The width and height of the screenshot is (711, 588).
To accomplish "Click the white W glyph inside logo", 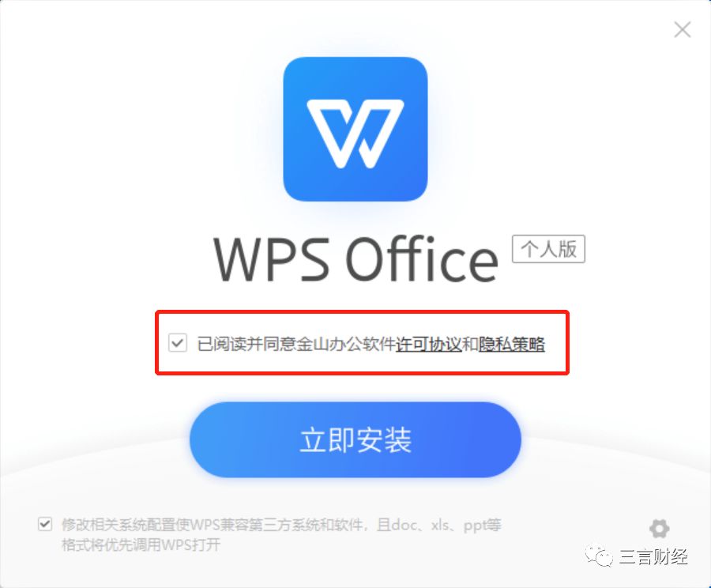I will pos(355,134).
